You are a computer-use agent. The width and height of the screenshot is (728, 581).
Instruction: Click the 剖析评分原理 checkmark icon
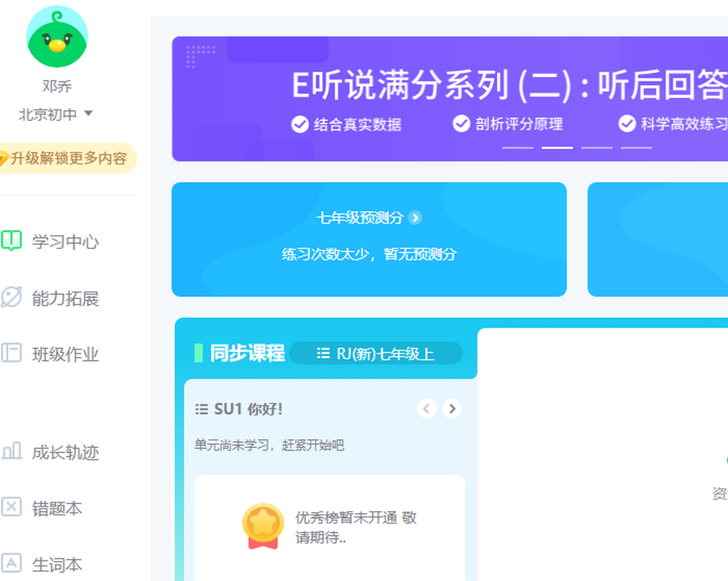pos(460,124)
